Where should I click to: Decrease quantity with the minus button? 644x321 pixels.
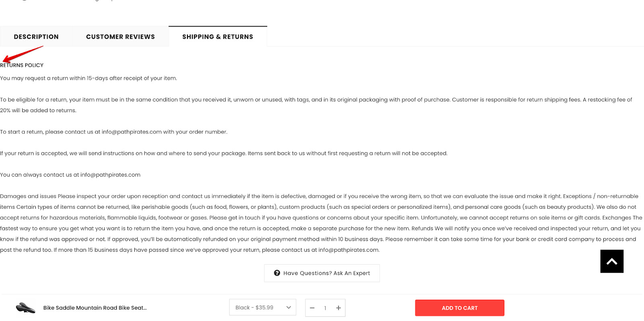tap(312, 308)
